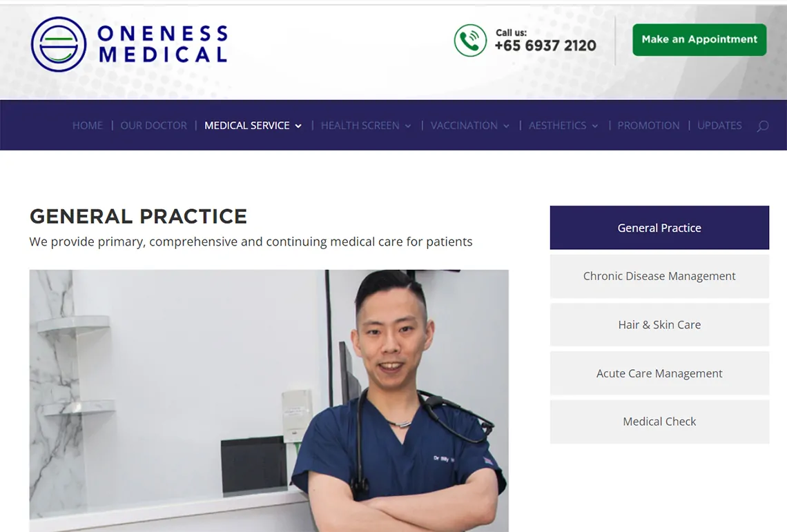Call the +65 6937 2120 phone number
787x532 pixels.
click(545, 46)
